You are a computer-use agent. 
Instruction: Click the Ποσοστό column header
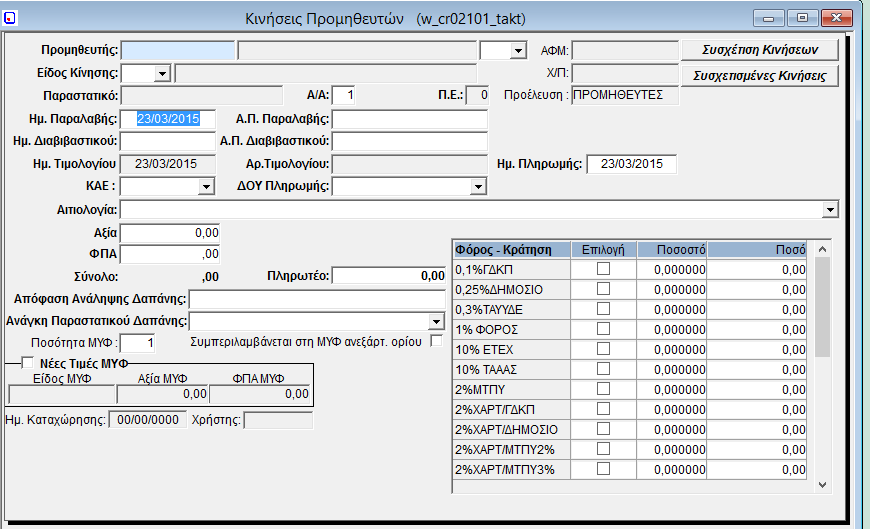tap(672, 250)
